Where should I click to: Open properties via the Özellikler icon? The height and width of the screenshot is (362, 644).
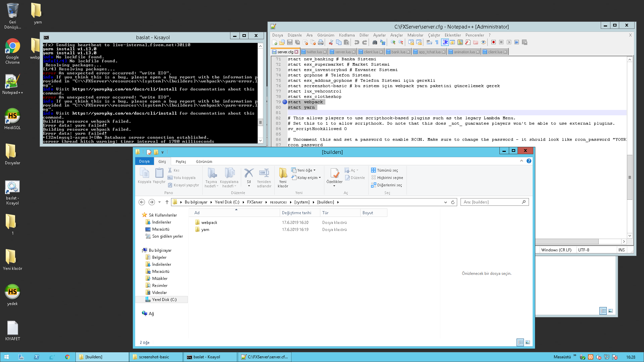(334, 175)
